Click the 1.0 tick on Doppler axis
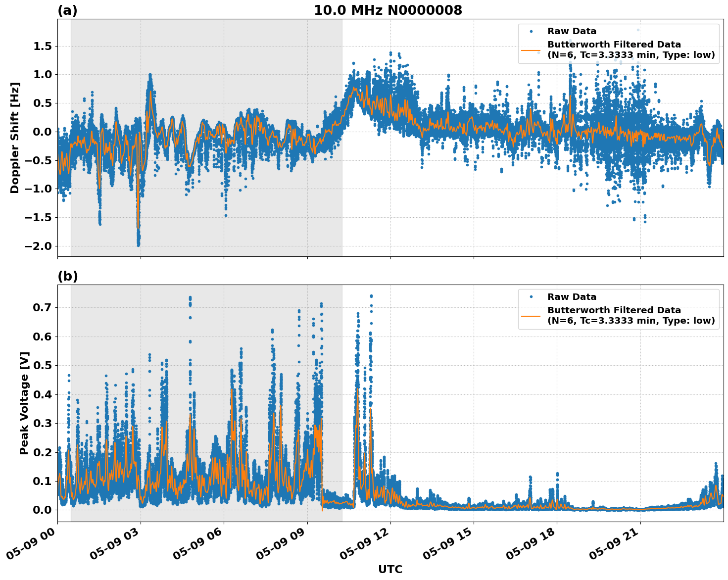Screen dimensions: 728x580 click(44, 75)
